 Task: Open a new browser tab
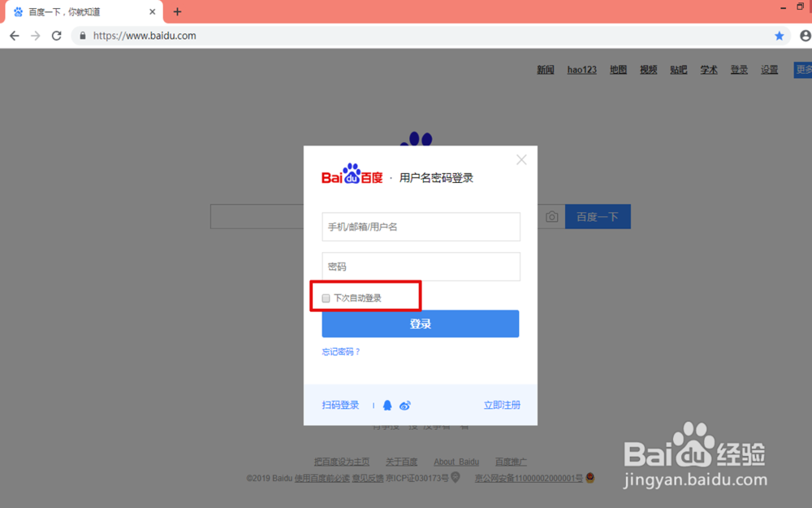click(x=177, y=11)
